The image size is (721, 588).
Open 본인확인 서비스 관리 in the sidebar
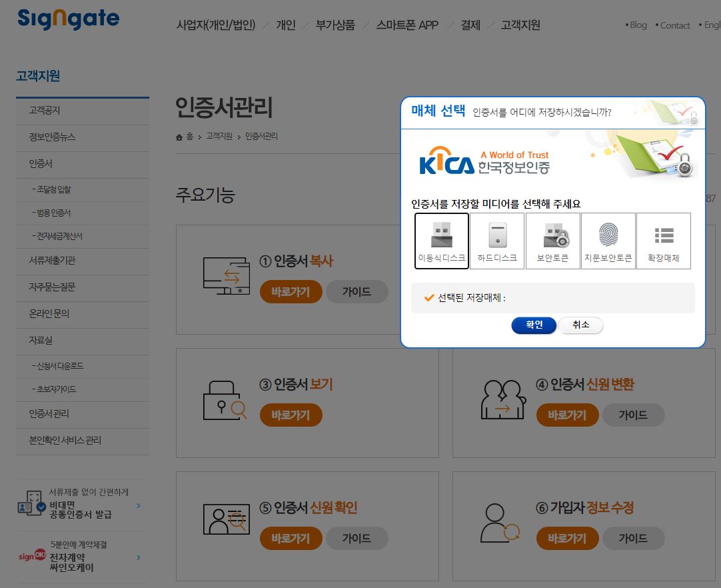pyautogui.click(x=83, y=441)
